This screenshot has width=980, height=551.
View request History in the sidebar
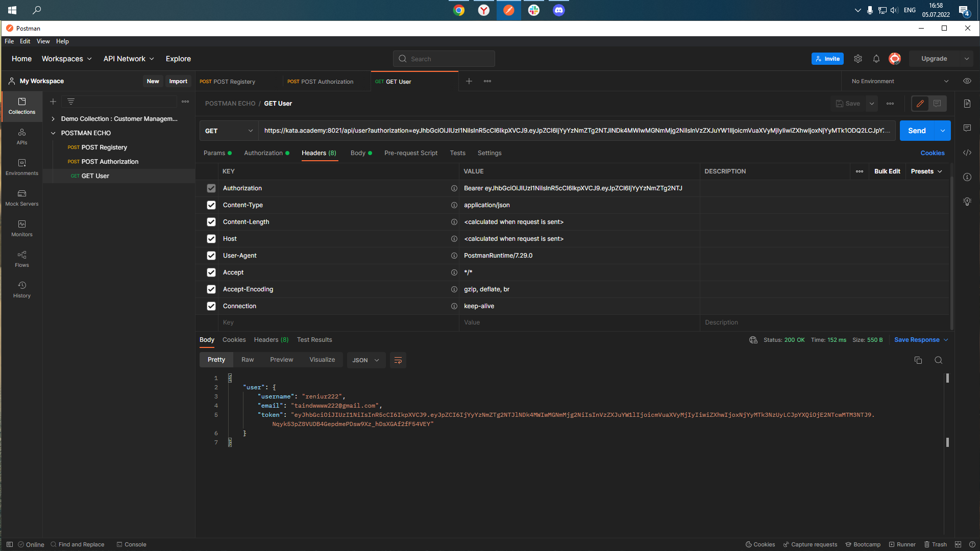click(x=21, y=290)
